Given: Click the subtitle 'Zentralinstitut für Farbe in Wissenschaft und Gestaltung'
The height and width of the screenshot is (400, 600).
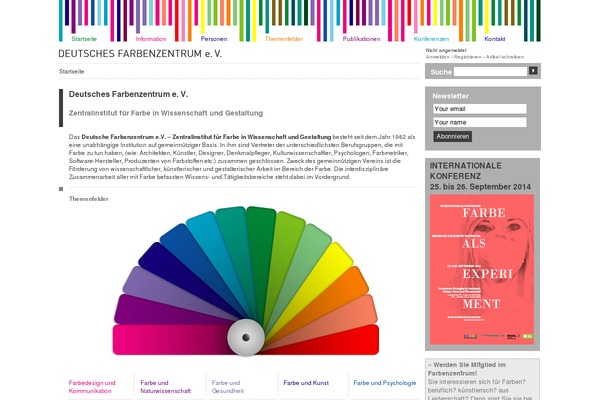Looking at the screenshot, I should coord(166,113).
